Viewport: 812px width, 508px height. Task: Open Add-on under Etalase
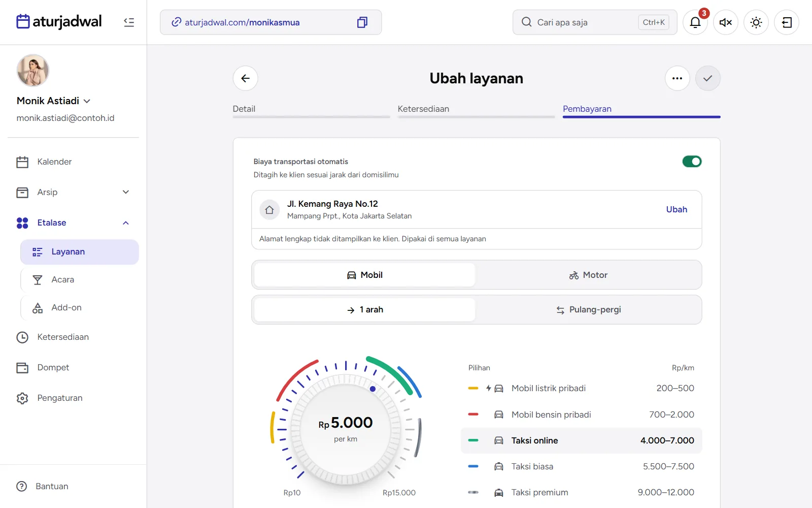(x=80, y=308)
